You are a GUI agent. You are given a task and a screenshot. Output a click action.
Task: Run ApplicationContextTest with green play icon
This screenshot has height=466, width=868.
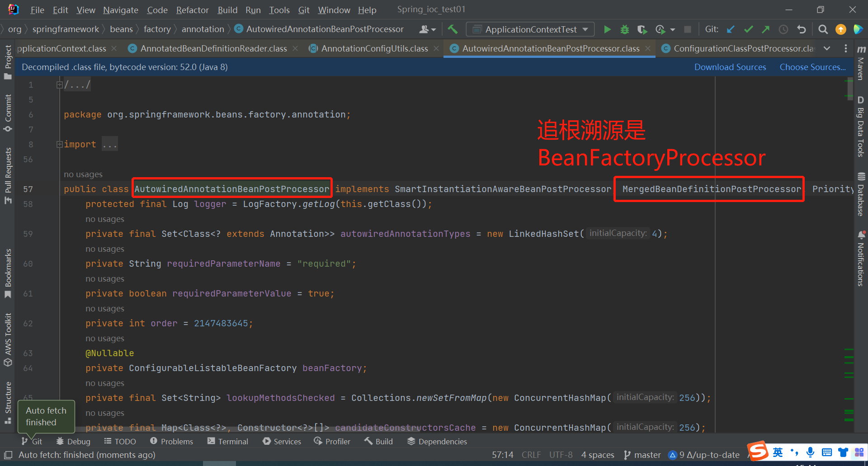(607, 29)
